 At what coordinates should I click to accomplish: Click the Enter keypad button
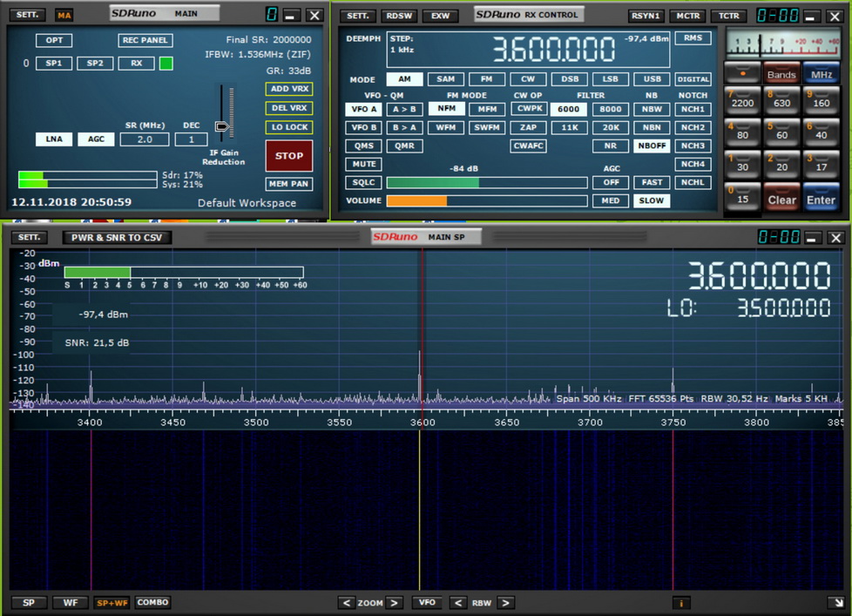(821, 197)
